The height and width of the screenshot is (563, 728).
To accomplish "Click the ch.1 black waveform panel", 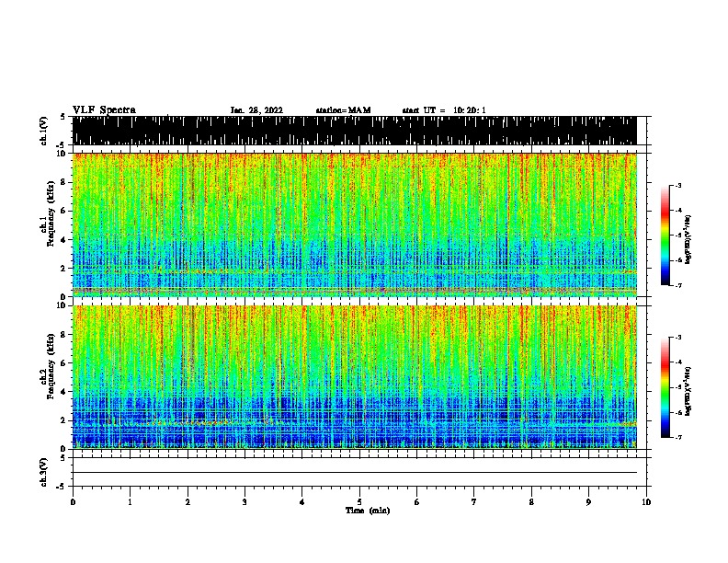I will tap(354, 131).
